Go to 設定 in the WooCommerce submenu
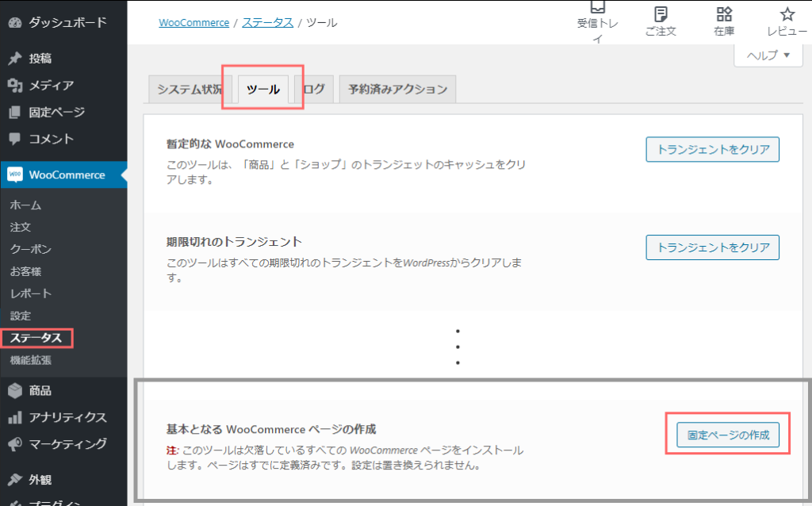This screenshot has height=506, width=812. [x=21, y=316]
